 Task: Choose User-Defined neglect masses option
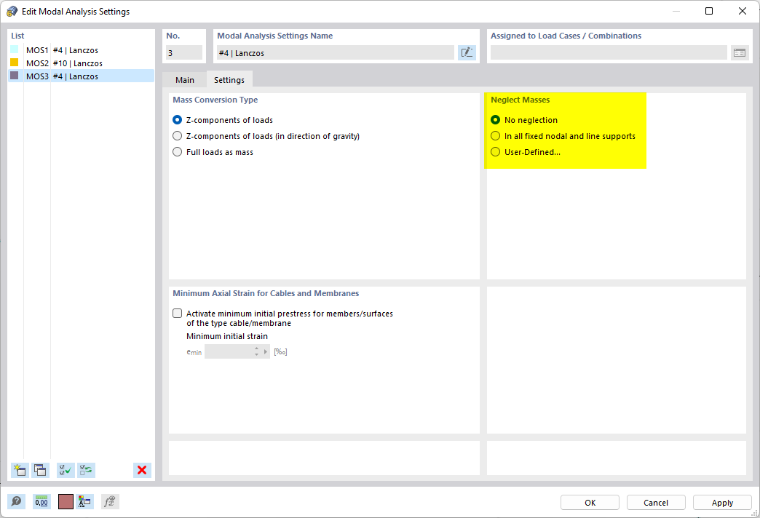point(495,152)
